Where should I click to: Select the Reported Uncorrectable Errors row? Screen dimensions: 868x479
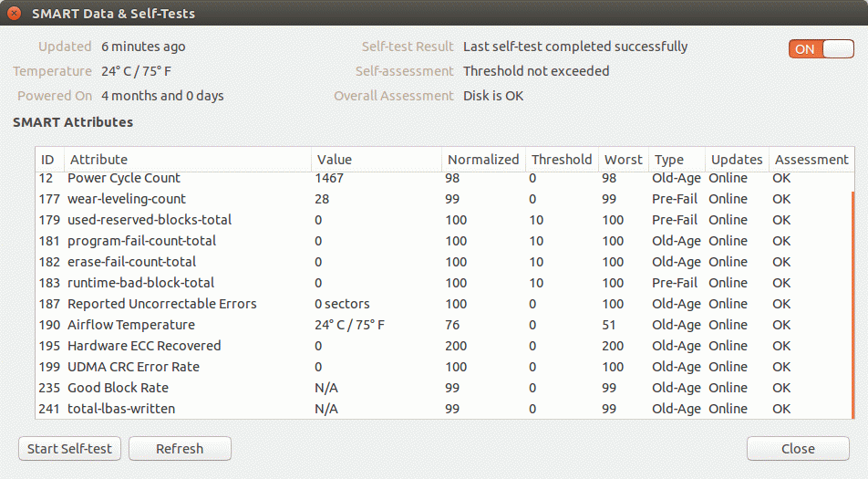(x=162, y=304)
